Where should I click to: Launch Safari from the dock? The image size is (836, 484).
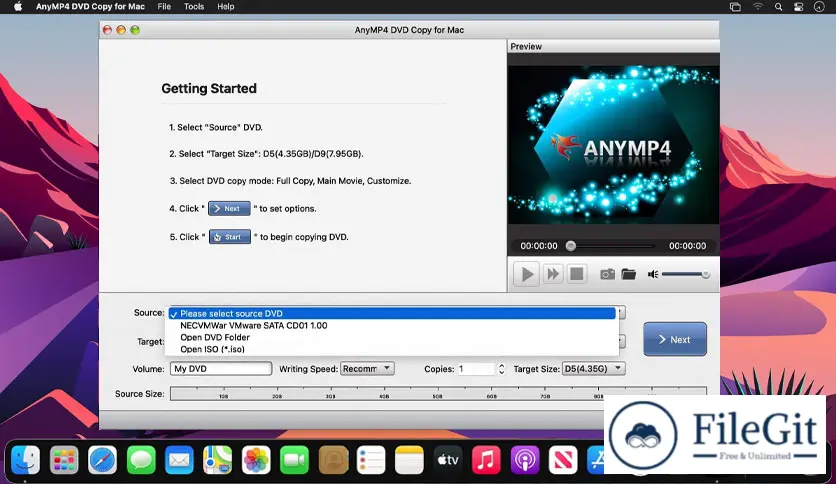coord(102,460)
